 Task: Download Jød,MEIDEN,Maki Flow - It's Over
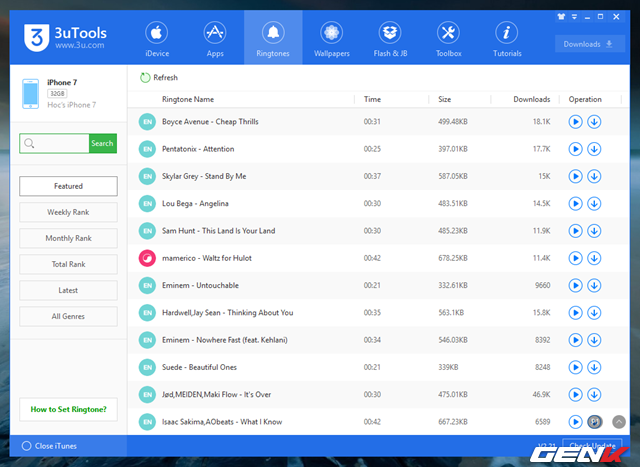coord(594,394)
